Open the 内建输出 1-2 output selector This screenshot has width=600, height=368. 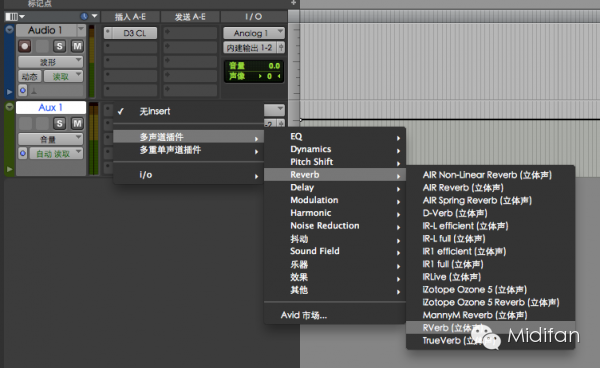tap(254, 48)
